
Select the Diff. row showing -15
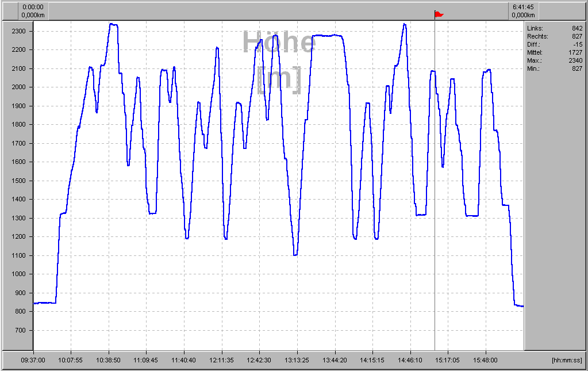pyautogui.click(x=555, y=44)
